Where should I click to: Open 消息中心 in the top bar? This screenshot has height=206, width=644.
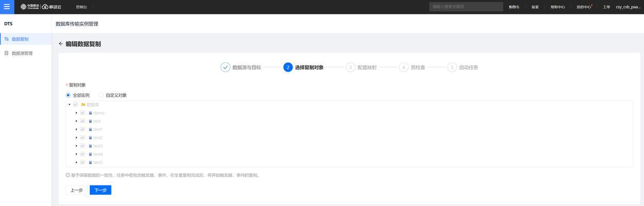click(x=584, y=7)
